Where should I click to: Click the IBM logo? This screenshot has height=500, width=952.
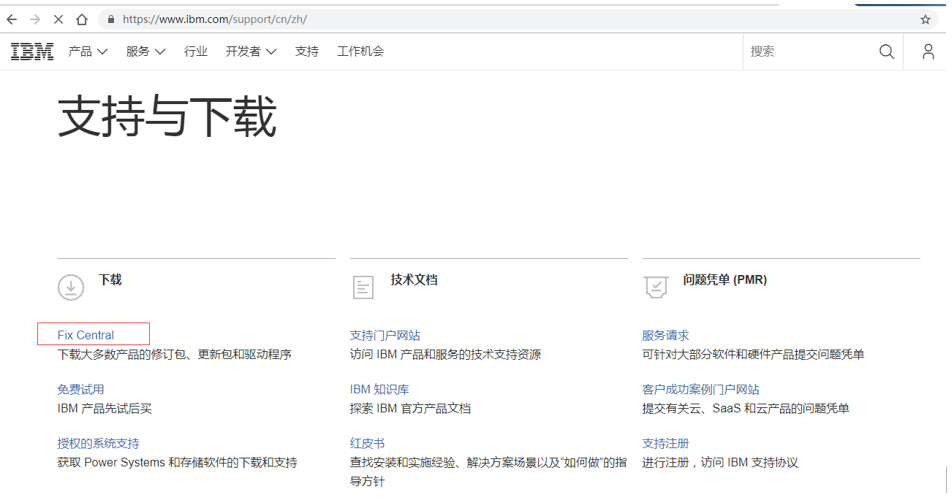coord(32,52)
